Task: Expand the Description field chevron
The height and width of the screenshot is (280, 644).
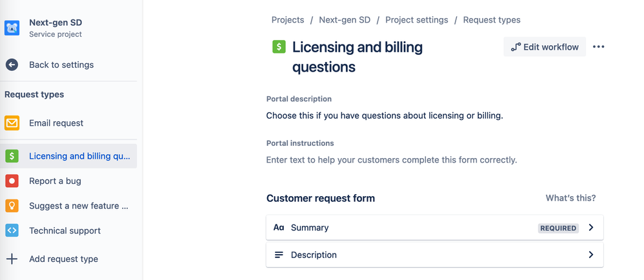Action: point(590,255)
